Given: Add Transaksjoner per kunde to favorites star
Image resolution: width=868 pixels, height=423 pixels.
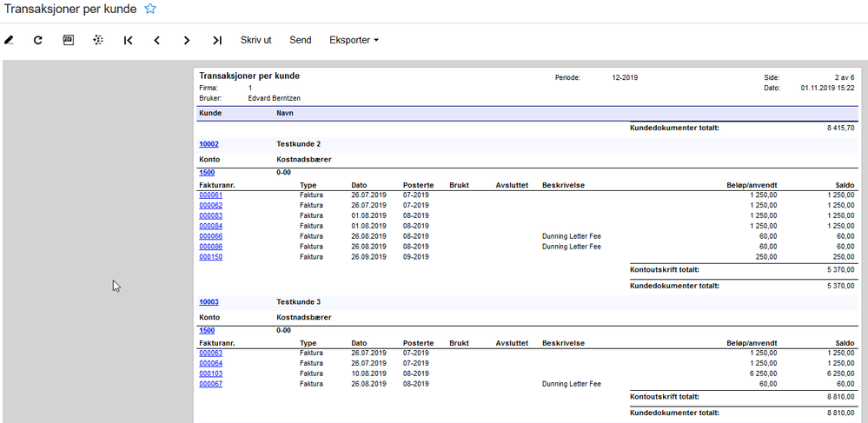Looking at the screenshot, I should pyautogui.click(x=150, y=9).
